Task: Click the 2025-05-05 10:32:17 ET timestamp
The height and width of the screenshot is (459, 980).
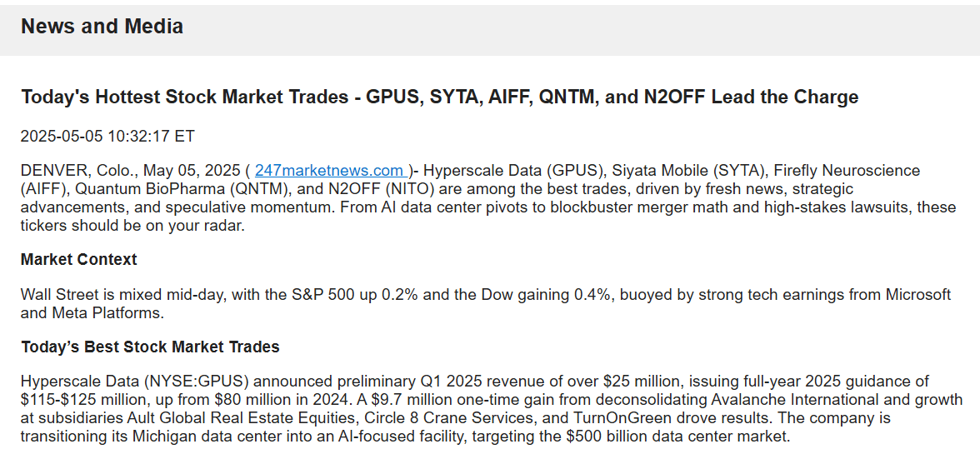Action: [107, 136]
